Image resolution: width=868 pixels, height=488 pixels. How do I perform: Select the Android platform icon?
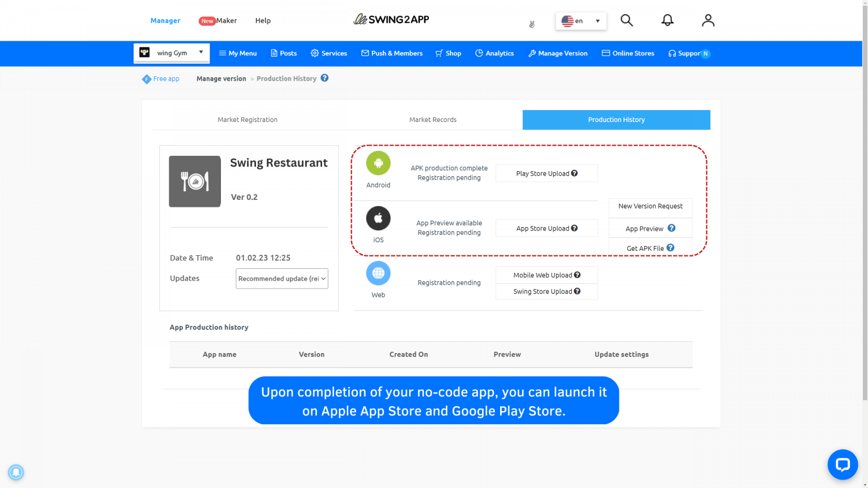point(378,164)
